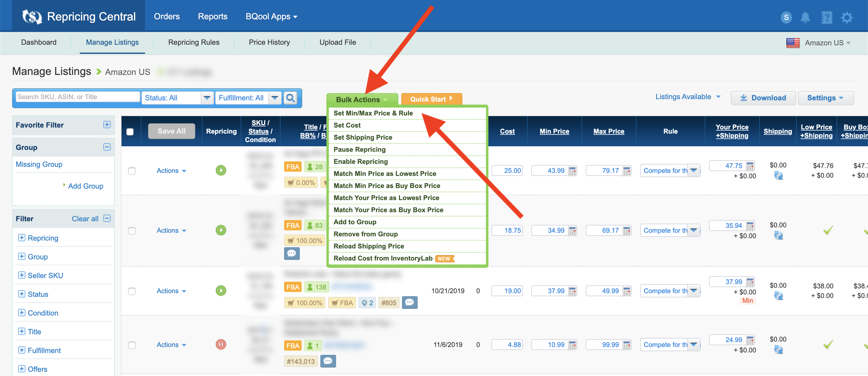Click refresh shipping icon in 35.94 row
Screen dimensions: 868x376
(x=778, y=235)
